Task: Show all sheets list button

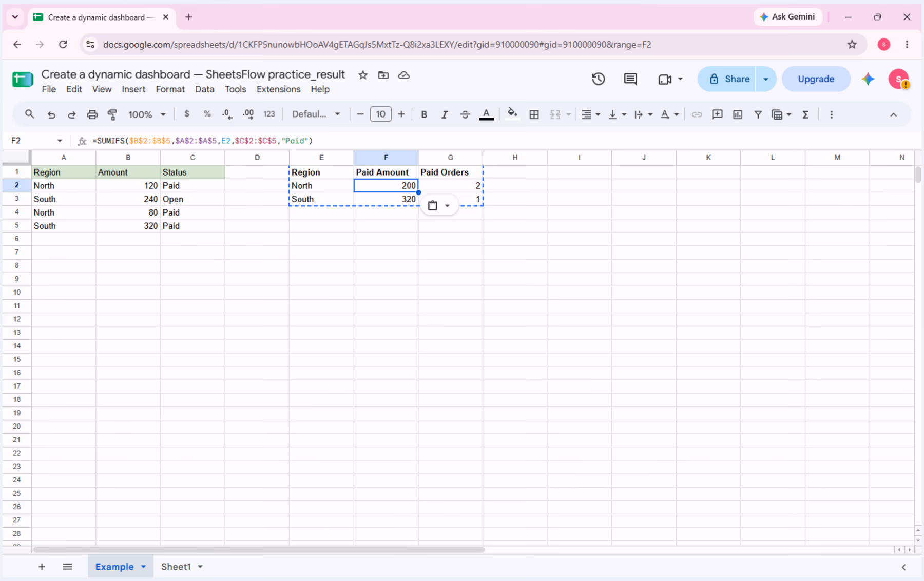Action: pyautogui.click(x=67, y=567)
